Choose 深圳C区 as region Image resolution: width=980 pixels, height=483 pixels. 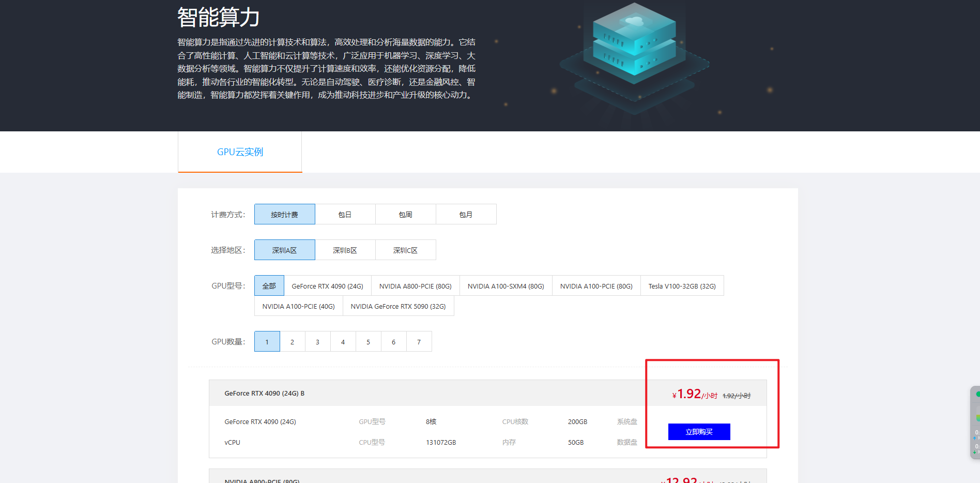[x=405, y=250]
